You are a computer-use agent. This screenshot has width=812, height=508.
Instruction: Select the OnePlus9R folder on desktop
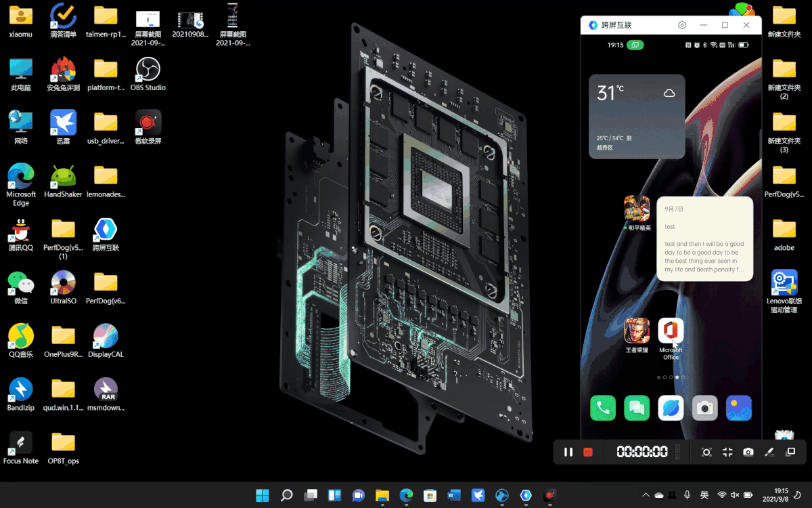point(64,341)
